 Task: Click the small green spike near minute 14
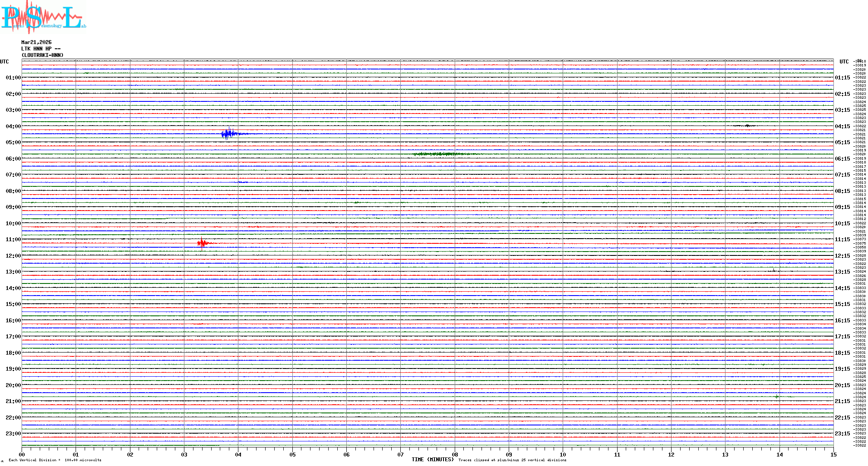tap(777, 396)
